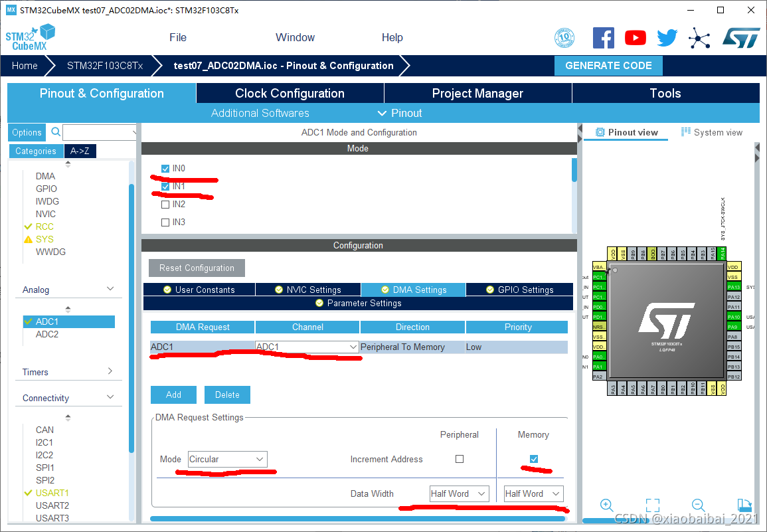This screenshot has width=767, height=532.
Task: Open the DMA Mode Circular dropdown
Action: pyautogui.click(x=228, y=459)
